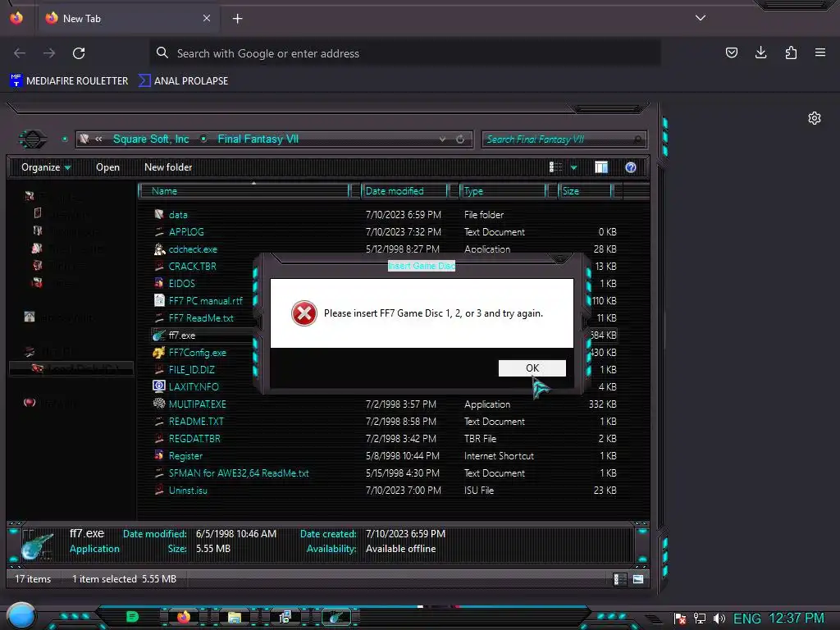The height and width of the screenshot is (630, 840).
Task: Select the MULTIPAT.EXE application icon
Action: pyautogui.click(x=159, y=404)
